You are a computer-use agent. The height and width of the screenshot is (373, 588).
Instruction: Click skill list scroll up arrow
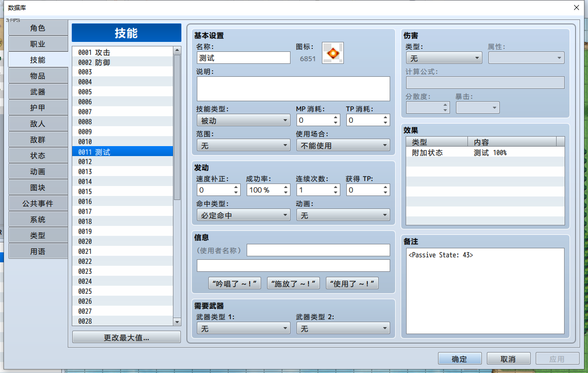pos(177,50)
